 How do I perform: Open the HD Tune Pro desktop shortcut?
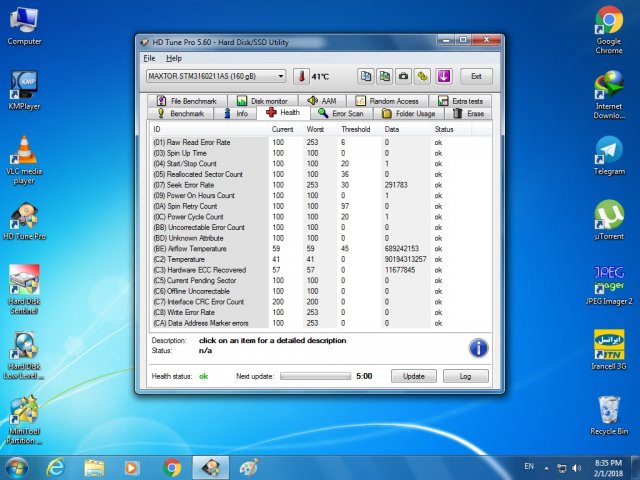click(x=24, y=217)
